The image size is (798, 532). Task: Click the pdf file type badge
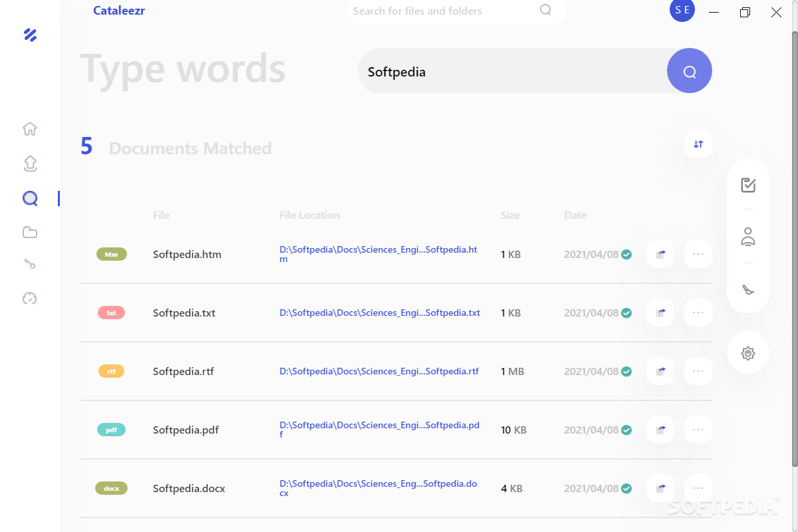112,430
